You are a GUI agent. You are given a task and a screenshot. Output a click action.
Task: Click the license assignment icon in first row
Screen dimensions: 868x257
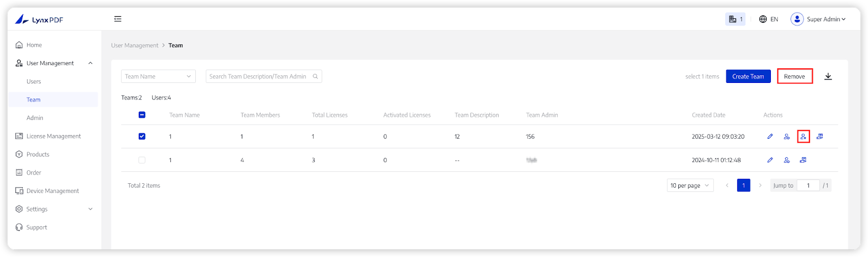820,137
